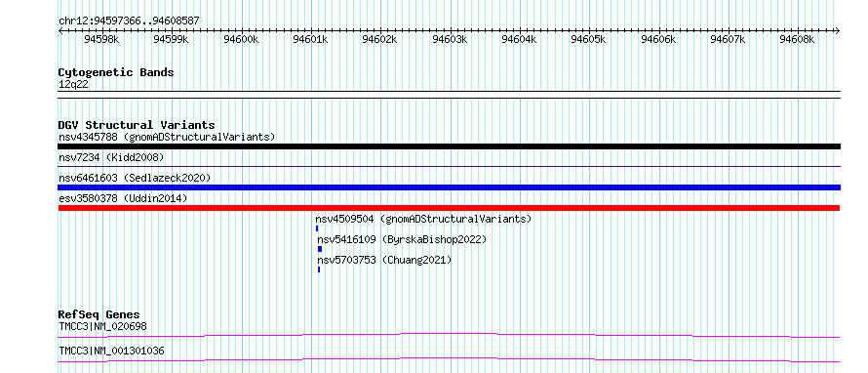Click the blue nsv6461603 variant bar
The image size is (868, 373).
point(449,187)
